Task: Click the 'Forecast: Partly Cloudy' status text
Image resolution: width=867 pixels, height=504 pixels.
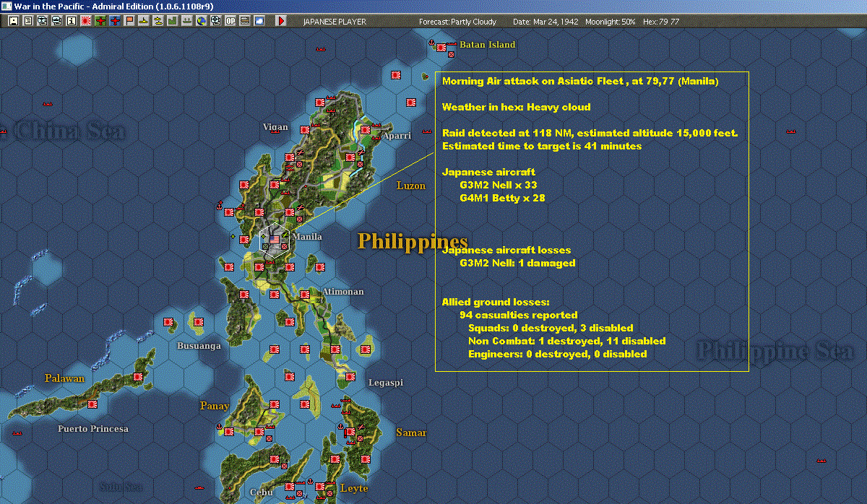Action: [x=458, y=22]
